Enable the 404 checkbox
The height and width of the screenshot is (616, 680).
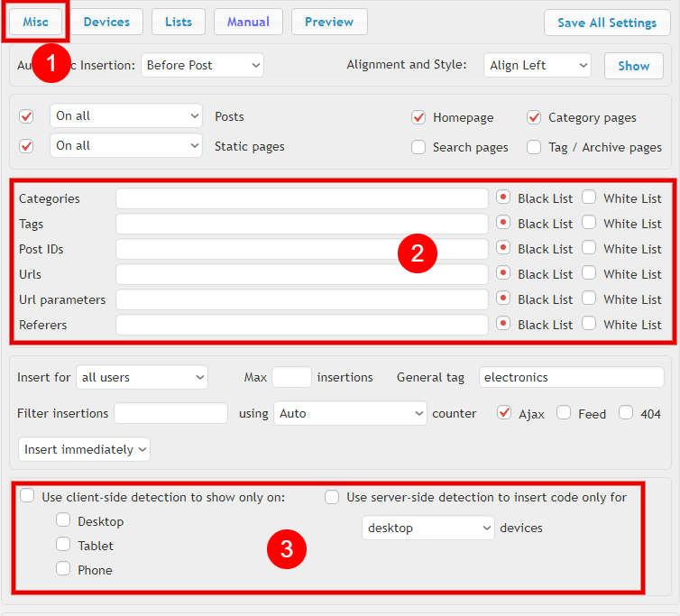[x=626, y=412]
